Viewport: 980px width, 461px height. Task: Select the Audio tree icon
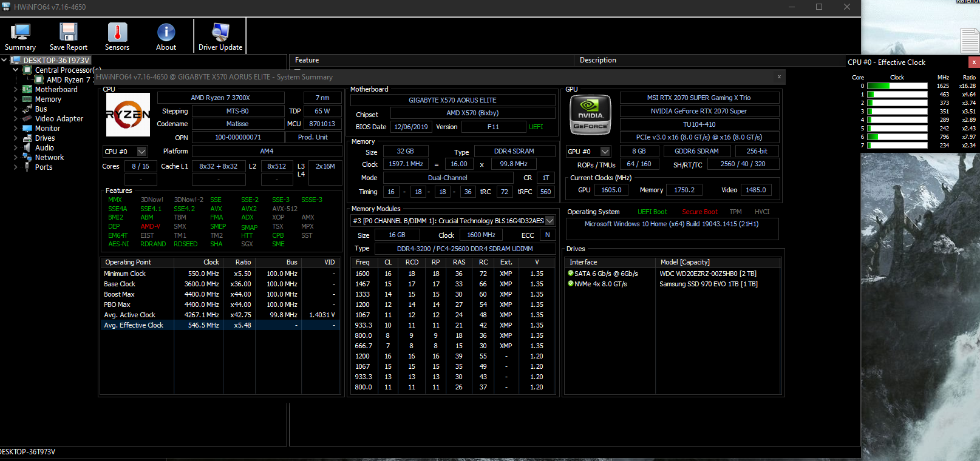tap(27, 147)
